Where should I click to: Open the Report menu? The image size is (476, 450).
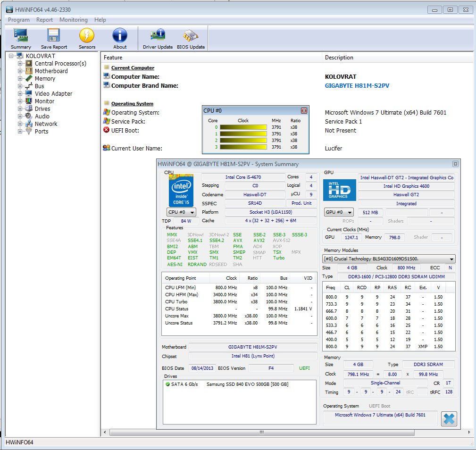click(x=44, y=20)
